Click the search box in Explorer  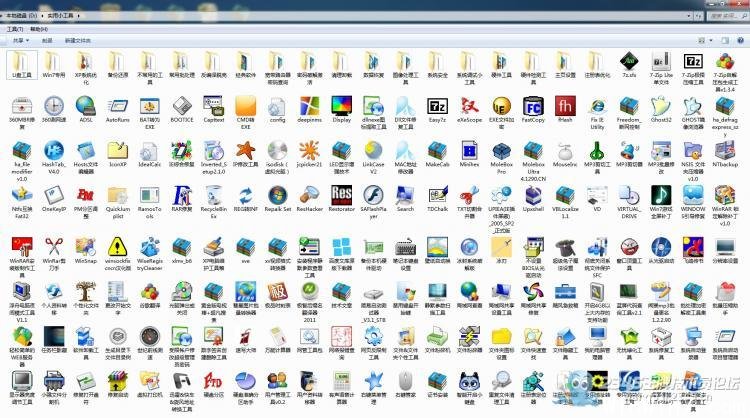[727, 16]
